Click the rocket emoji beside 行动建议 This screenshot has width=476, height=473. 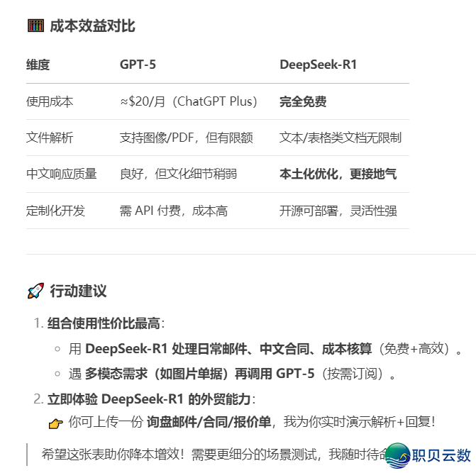tap(35, 291)
